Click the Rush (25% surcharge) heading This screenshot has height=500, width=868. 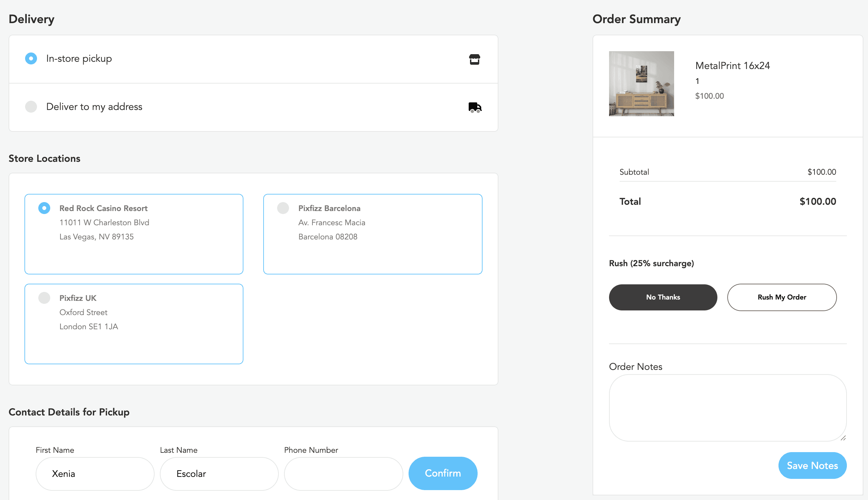coord(651,264)
